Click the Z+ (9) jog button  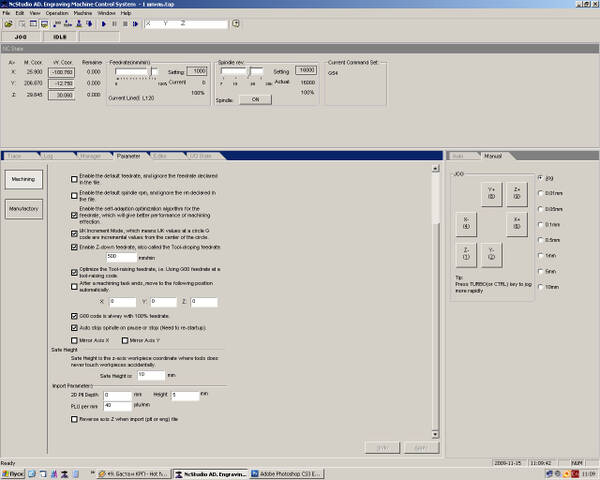click(517, 193)
